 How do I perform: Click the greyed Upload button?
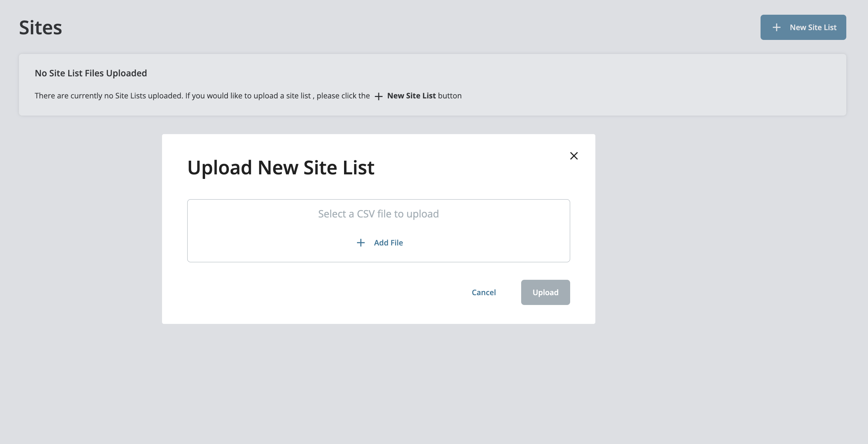point(545,292)
